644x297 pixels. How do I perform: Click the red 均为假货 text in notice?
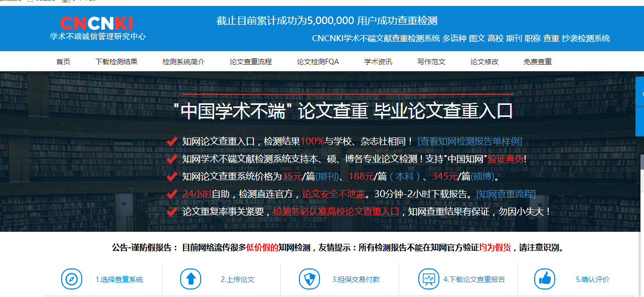[x=495, y=247]
